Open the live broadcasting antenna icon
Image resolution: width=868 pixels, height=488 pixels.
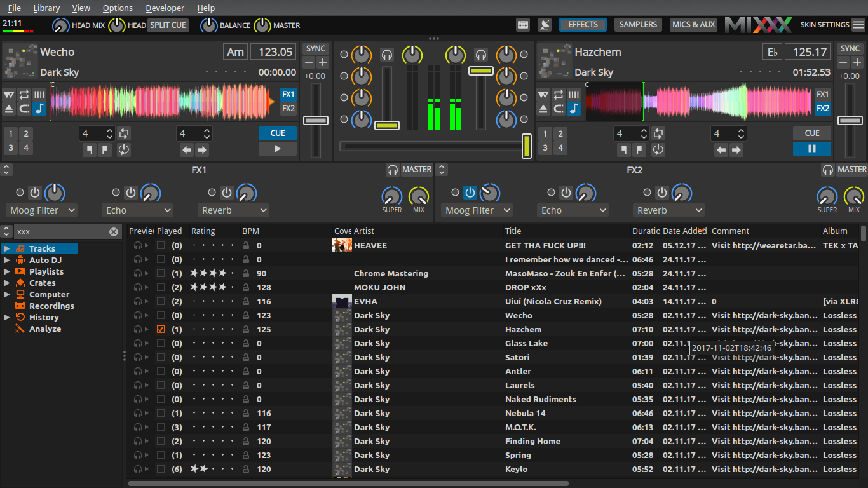(545, 25)
